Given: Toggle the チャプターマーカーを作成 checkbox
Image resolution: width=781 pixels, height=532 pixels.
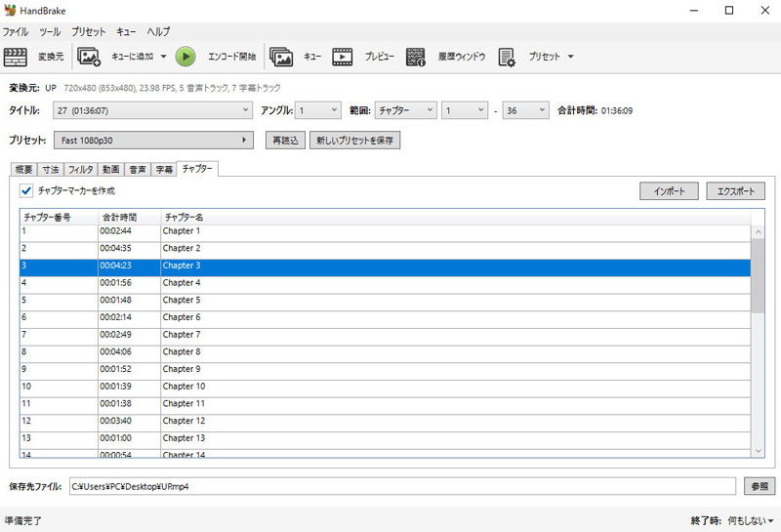Looking at the screenshot, I should click(x=26, y=190).
